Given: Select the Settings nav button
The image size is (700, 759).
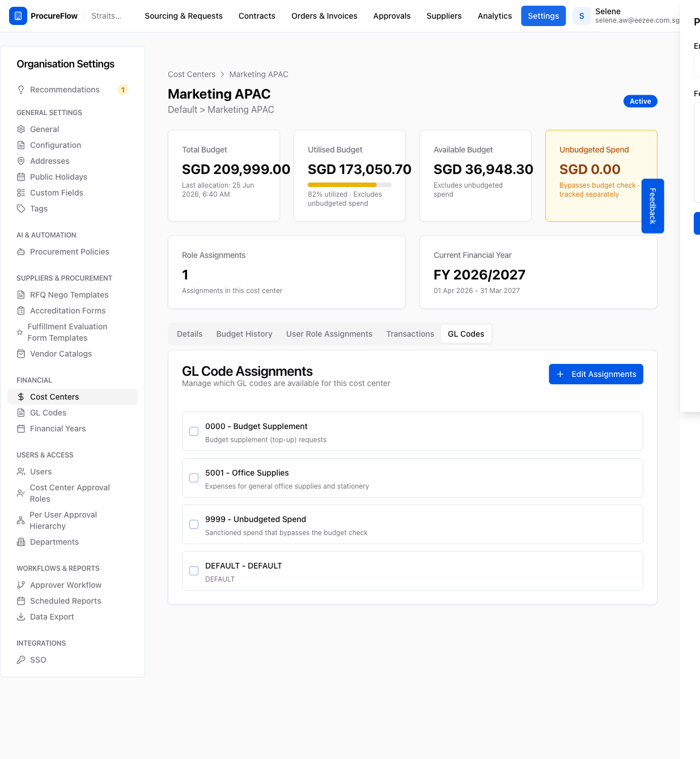Looking at the screenshot, I should 543,16.
